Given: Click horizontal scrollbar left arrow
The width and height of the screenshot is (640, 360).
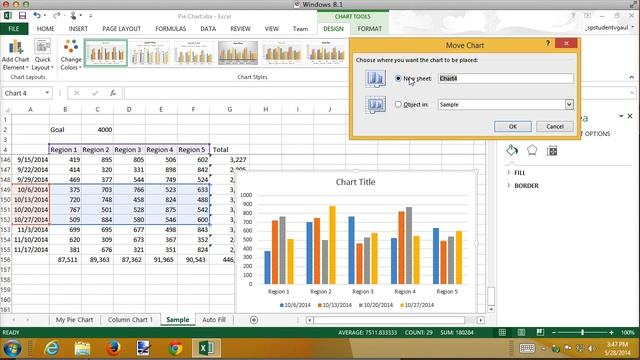Looking at the screenshot, I should [310, 320].
